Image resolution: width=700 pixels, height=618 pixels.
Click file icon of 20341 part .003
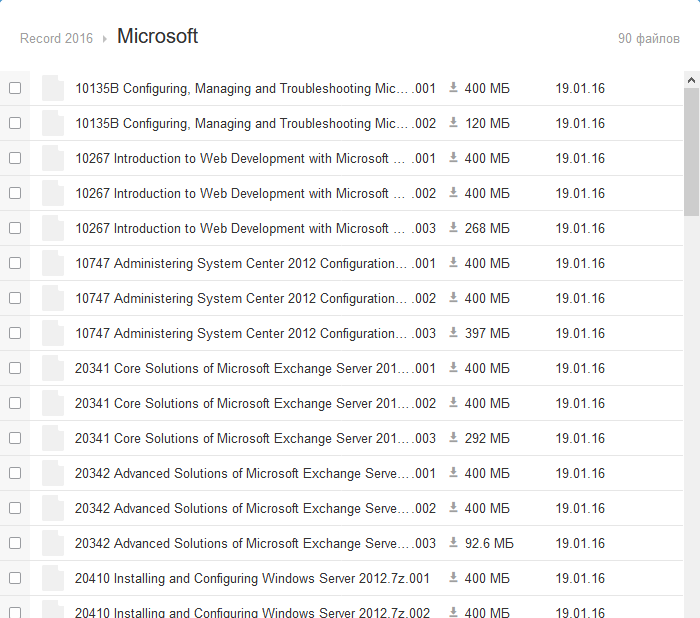coord(53,438)
